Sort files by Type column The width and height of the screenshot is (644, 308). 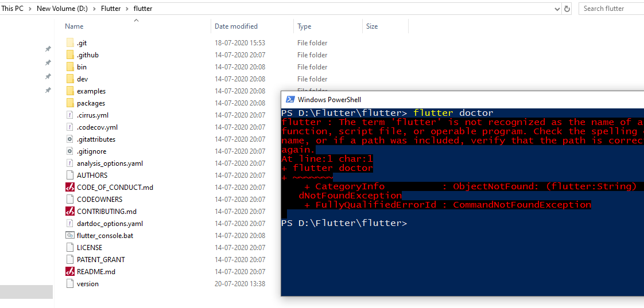pyautogui.click(x=304, y=26)
